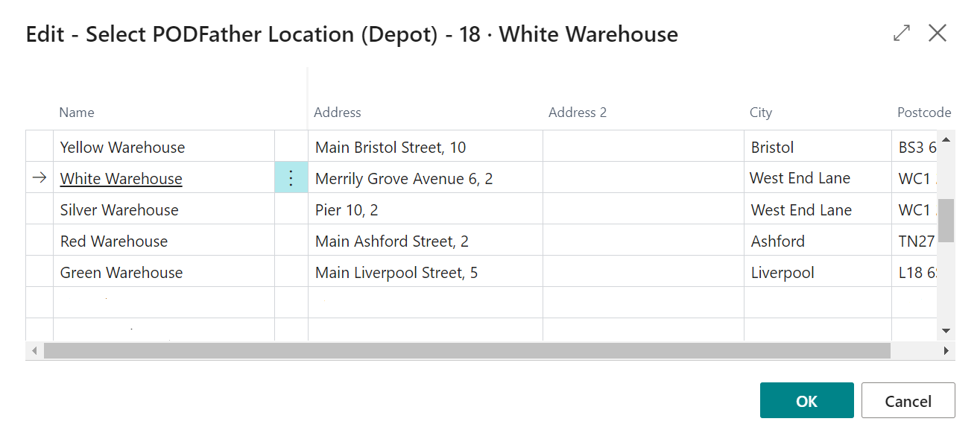
Task: Confirm selection with the OK button
Action: pyautogui.click(x=806, y=400)
